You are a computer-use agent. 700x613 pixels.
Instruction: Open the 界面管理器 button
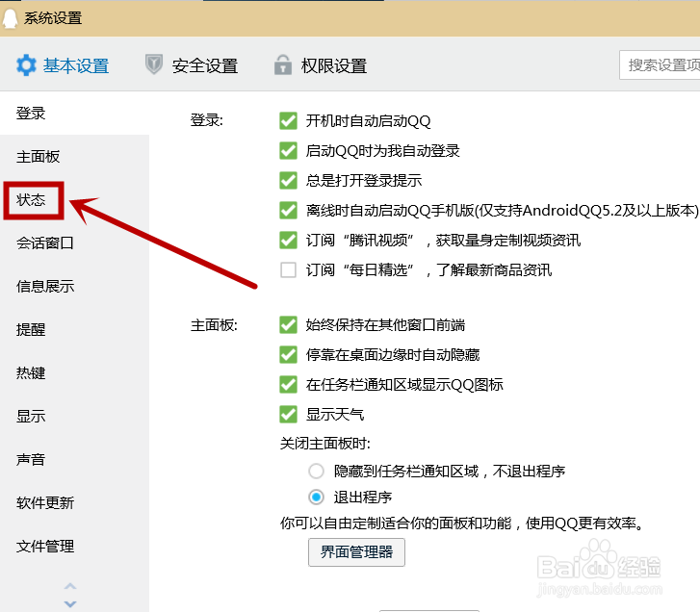(x=356, y=552)
